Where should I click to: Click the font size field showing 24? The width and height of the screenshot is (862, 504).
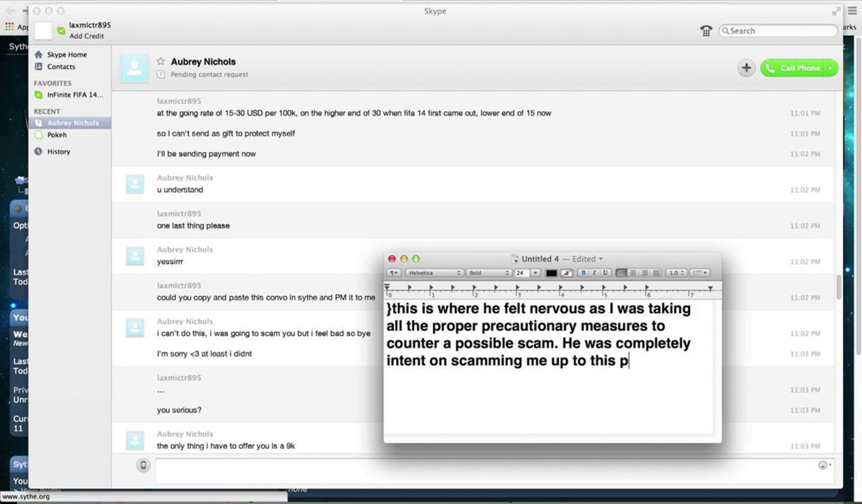(523, 273)
